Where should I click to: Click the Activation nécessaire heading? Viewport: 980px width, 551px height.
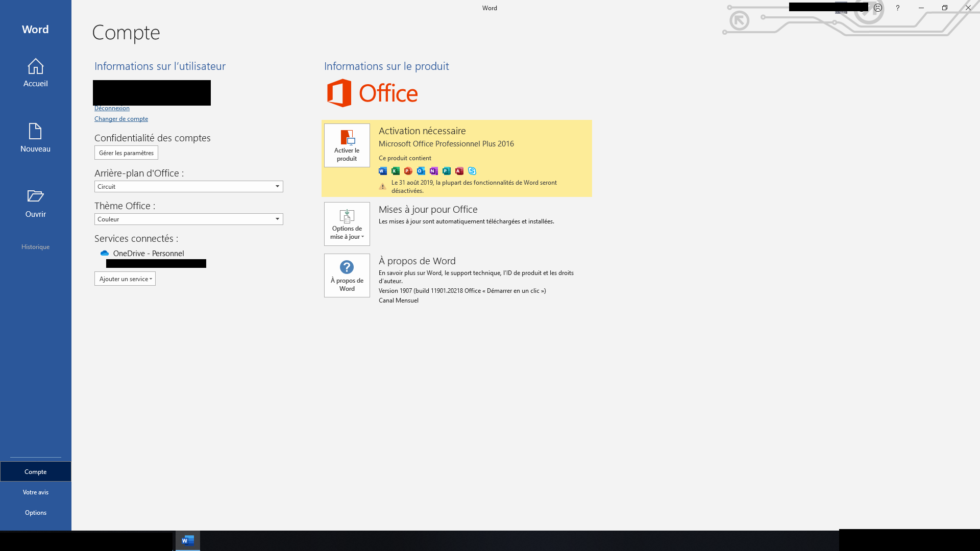pos(422,131)
